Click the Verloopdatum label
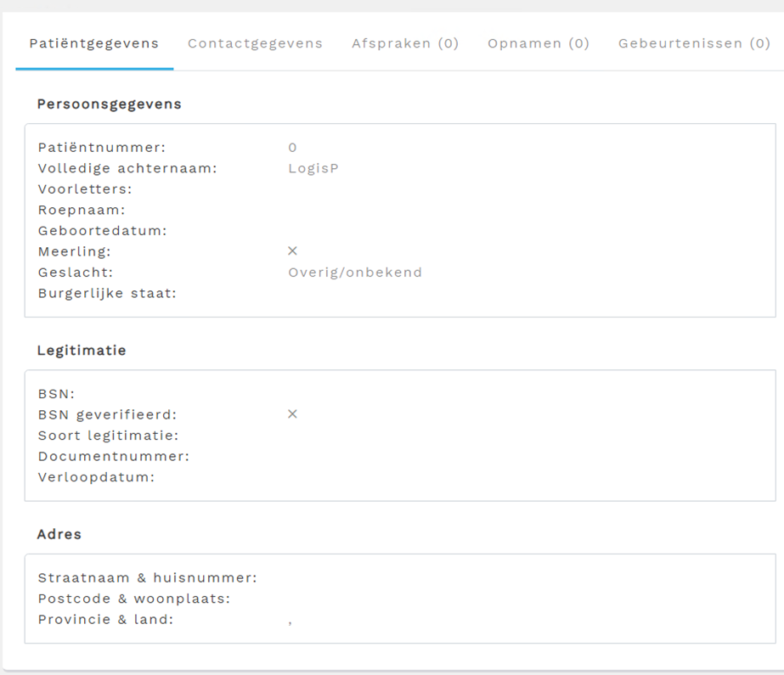This screenshot has width=784, height=675. tap(96, 477)
